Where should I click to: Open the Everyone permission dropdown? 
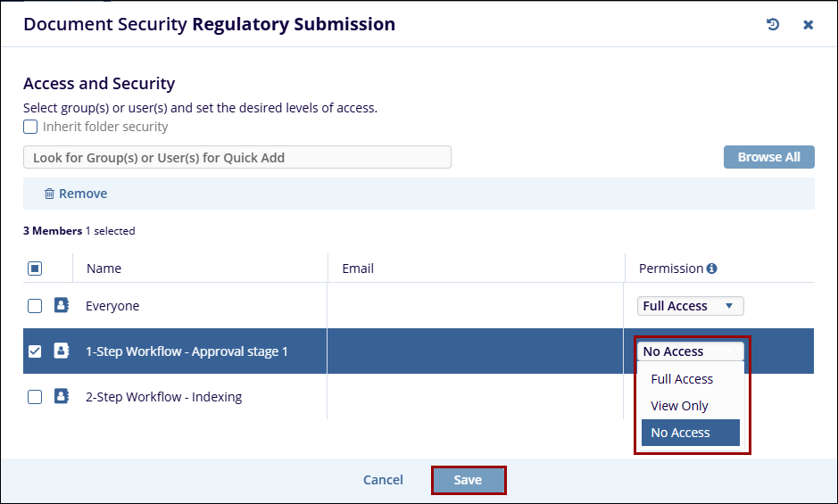tap(690, 306)
